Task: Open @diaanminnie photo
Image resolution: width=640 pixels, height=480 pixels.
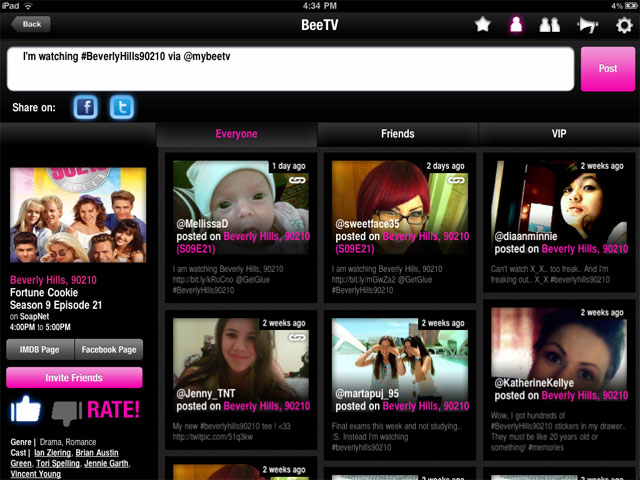Action: click(x=559, y=207)
